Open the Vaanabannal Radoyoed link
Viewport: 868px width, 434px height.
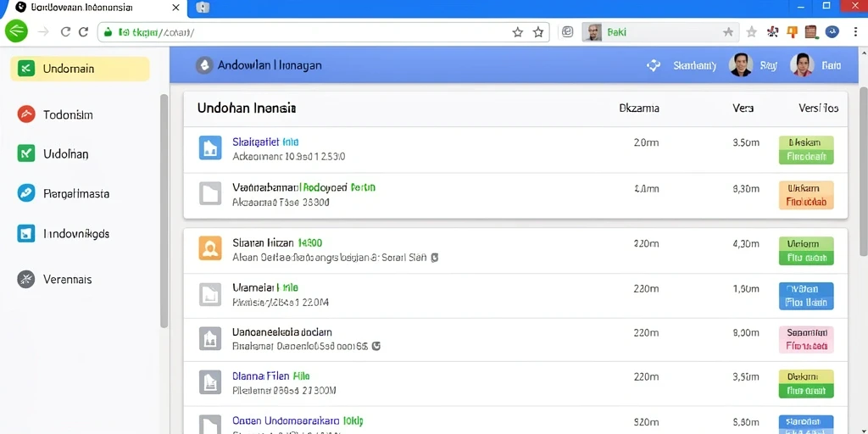pyautogui.click(x=304, y=187)
